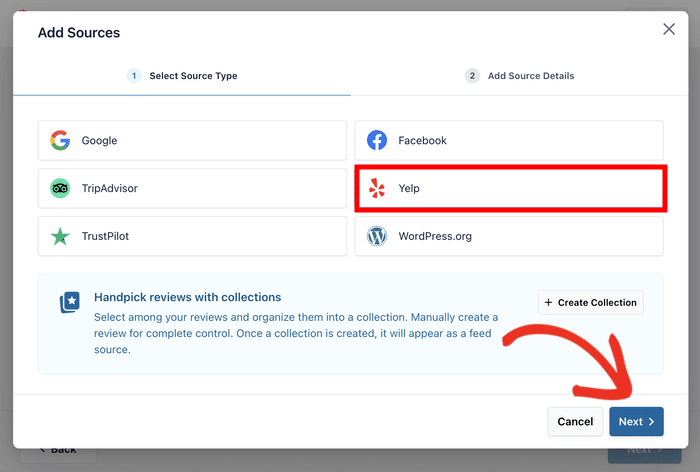This screenshot has height=472, width=700.
Task: Click the WordPress logo icon
Action: [x=377, y=237]
